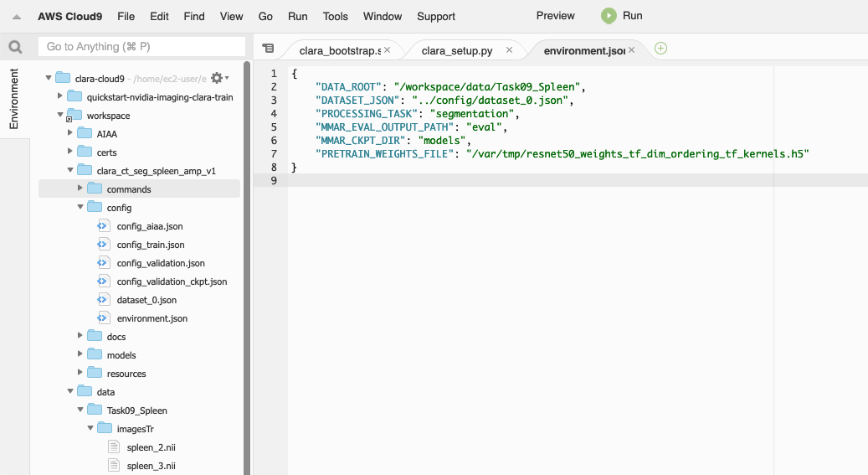Expand the AIAA folder
The image size is (868, 475).
coord(69,133)
